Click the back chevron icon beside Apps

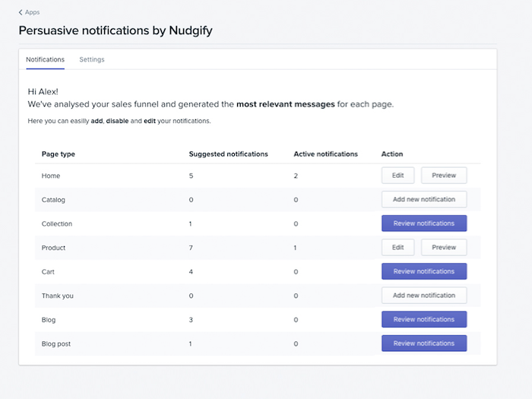21,13
